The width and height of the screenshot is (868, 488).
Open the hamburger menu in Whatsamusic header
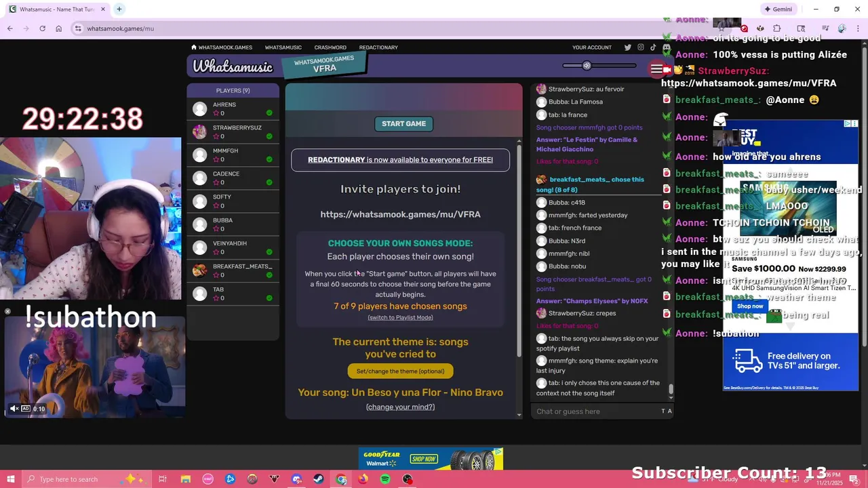pos(656,69)
